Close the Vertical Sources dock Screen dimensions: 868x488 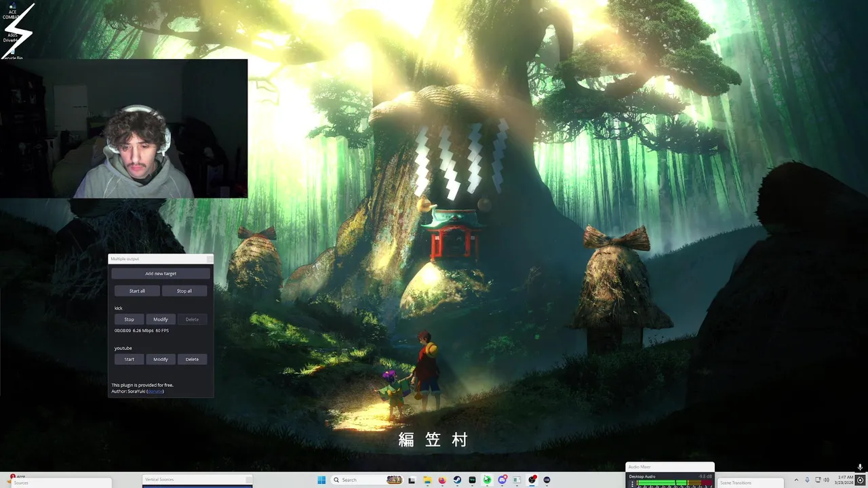click(249, 479)
